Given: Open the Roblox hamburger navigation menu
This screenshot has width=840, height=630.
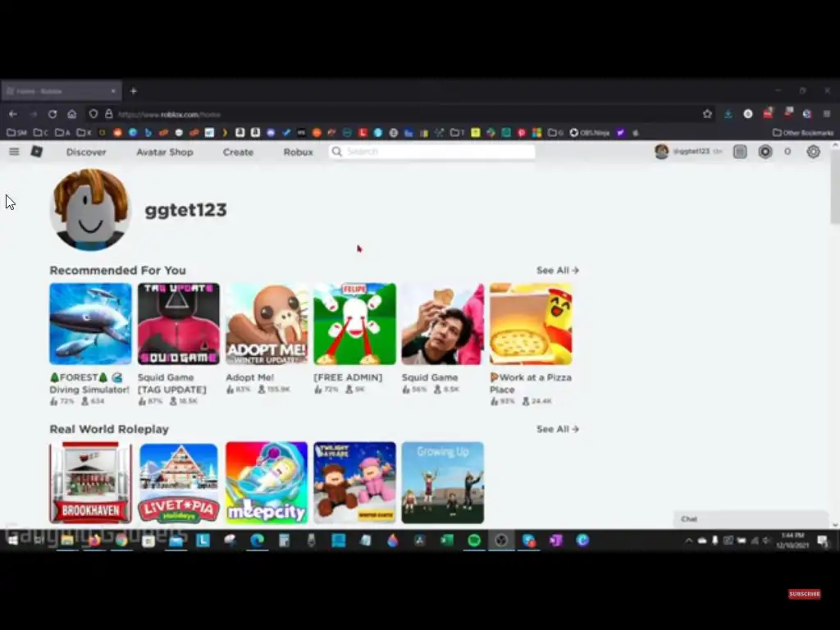Looking at the screenshot, I should pos(15,152).
